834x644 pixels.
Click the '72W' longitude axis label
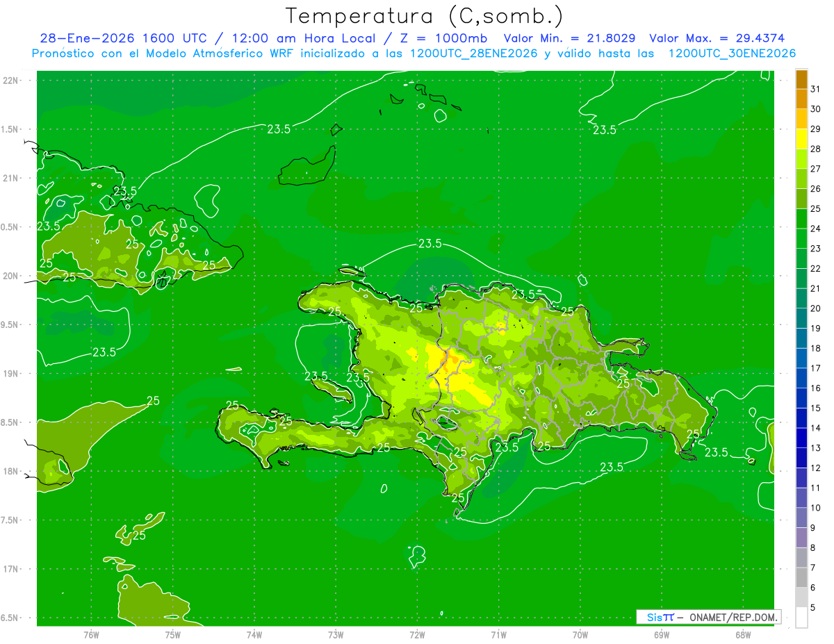(x=417, y=634)
